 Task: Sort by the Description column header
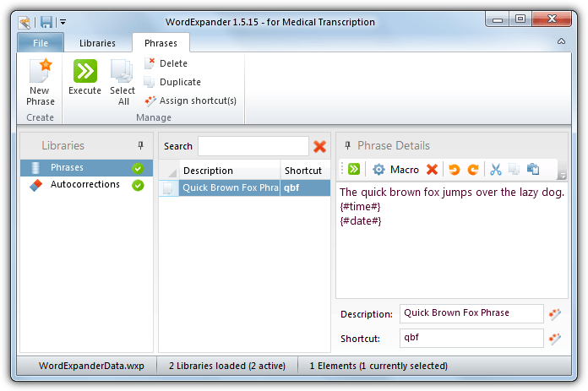[x=230, y=171]
